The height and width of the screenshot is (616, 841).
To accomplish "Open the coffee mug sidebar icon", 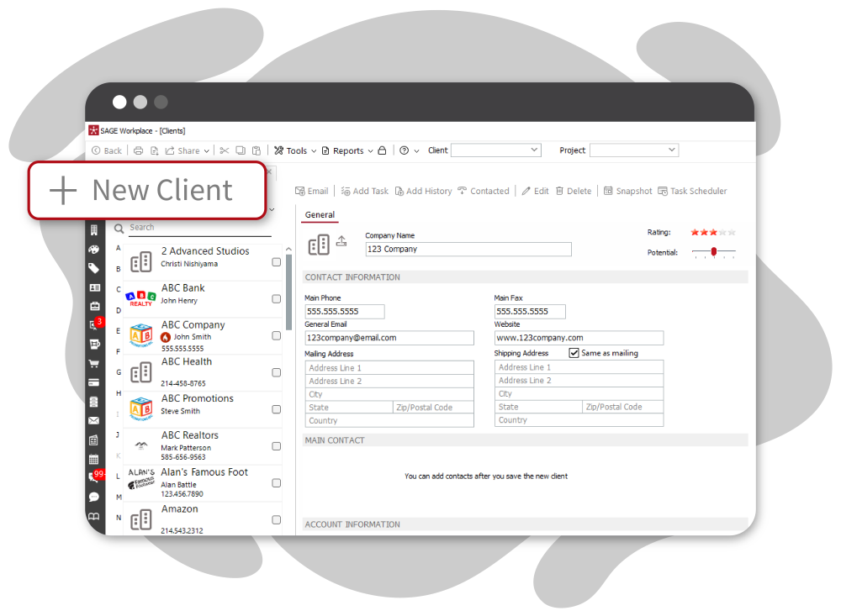I will click(94, 345).
